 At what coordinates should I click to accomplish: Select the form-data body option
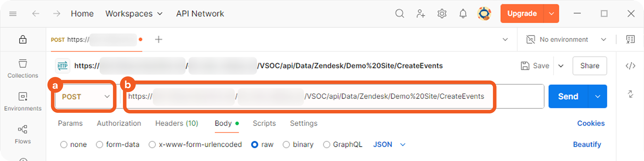100,145
